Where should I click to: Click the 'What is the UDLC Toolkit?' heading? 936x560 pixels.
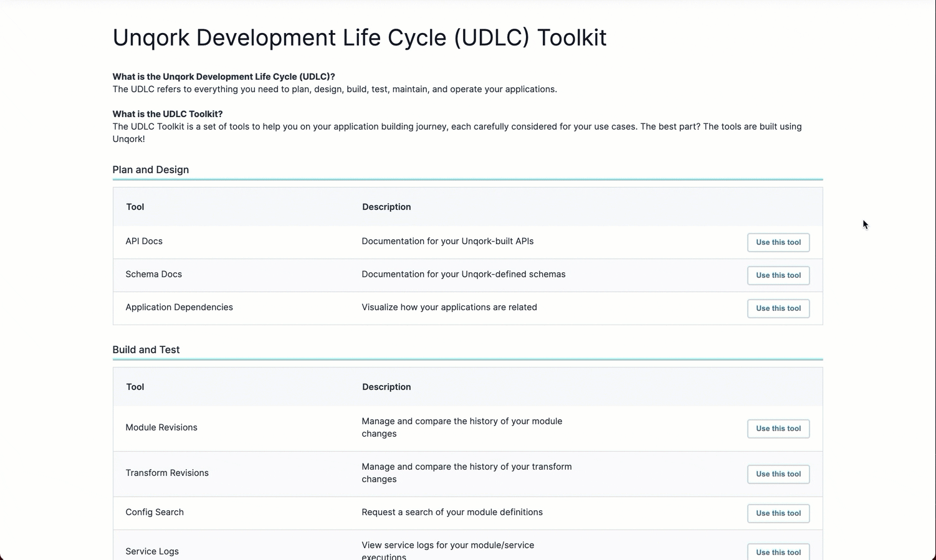point(168,114)
